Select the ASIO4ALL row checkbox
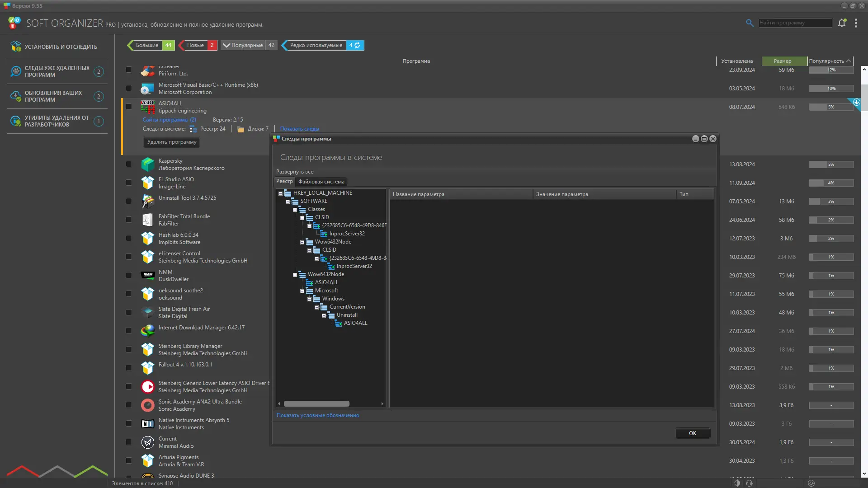The height and width of the screenshot is (488, 868). 129,107
